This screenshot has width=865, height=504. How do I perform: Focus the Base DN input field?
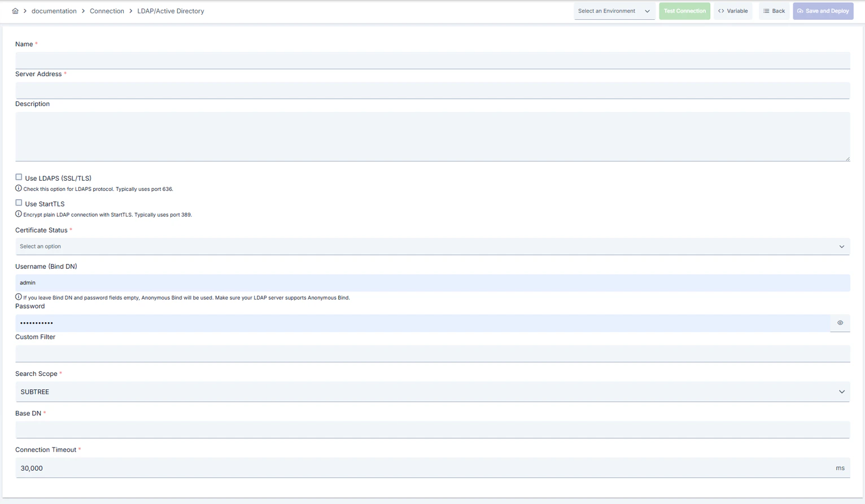(x=432, y=430)
